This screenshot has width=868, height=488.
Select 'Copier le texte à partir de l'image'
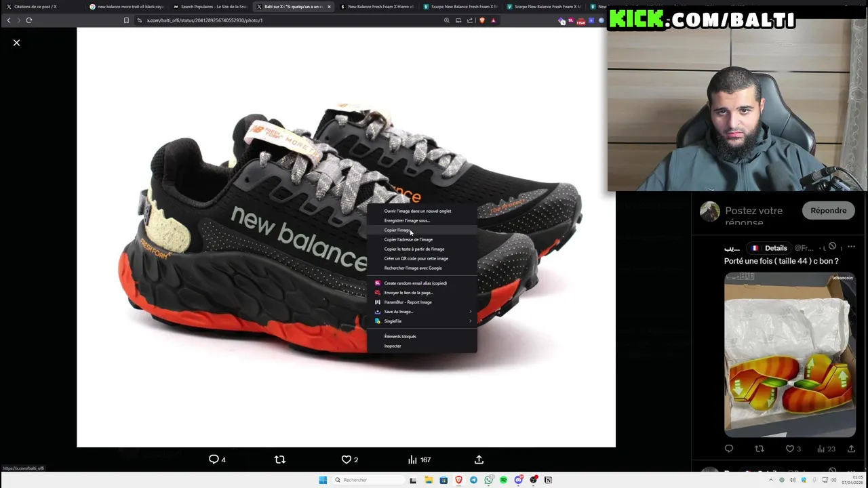pos(422,249)
